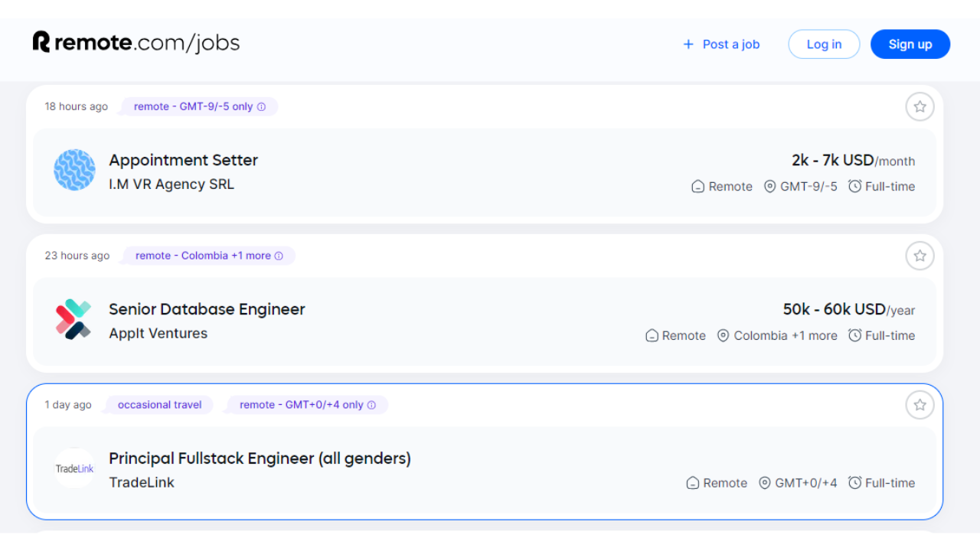The height and width of the screenshot is (551, 980).
Task: Click the Full-time label in the TradeLink job row
Action: (890, 484)
